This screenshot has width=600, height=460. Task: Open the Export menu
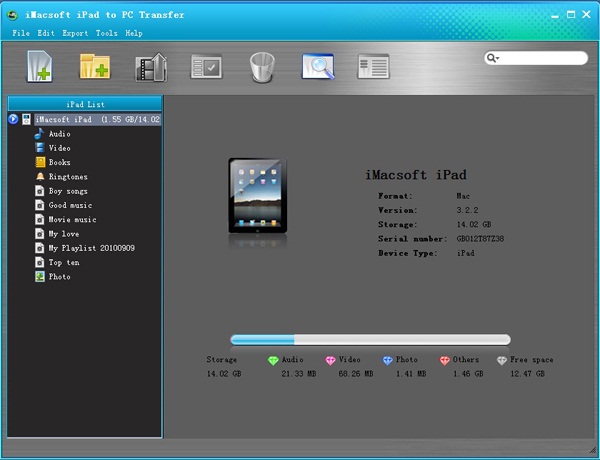click(x=75, y=33)
